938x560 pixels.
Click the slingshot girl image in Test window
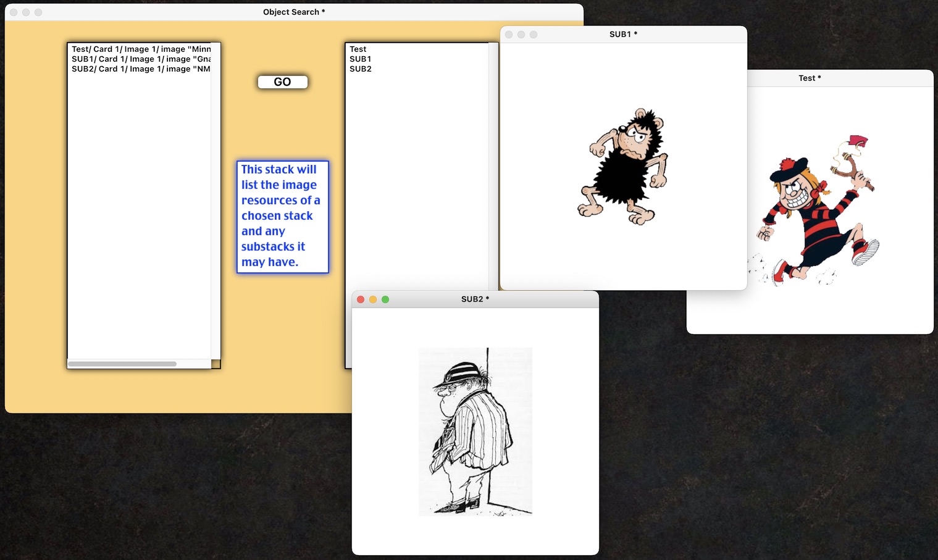click(814, 211)
